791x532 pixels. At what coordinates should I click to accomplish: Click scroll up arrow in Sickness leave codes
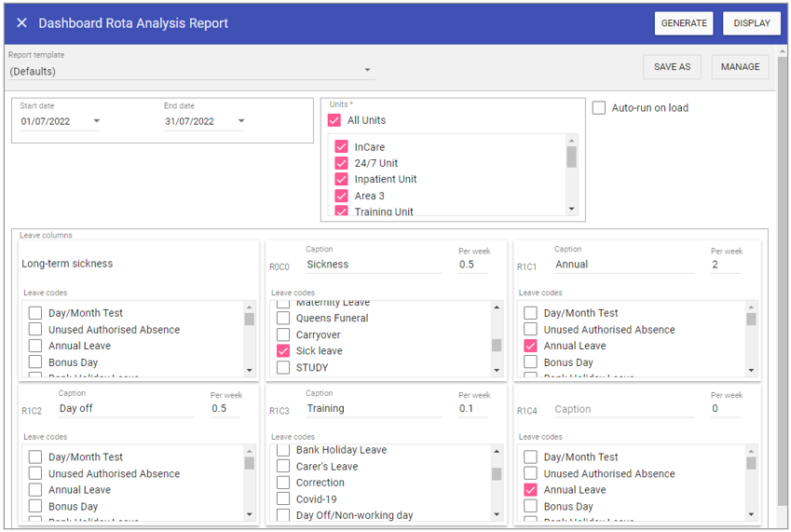click(x=497, y=307)
